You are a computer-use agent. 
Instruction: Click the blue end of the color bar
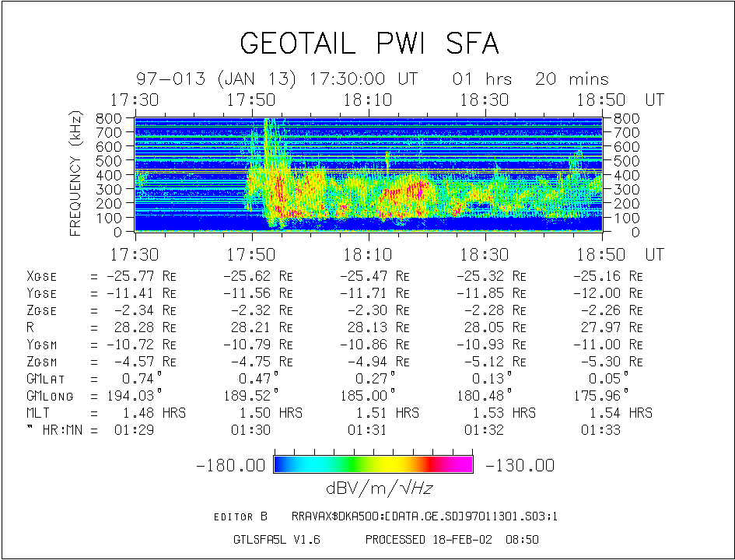(284, 465)
